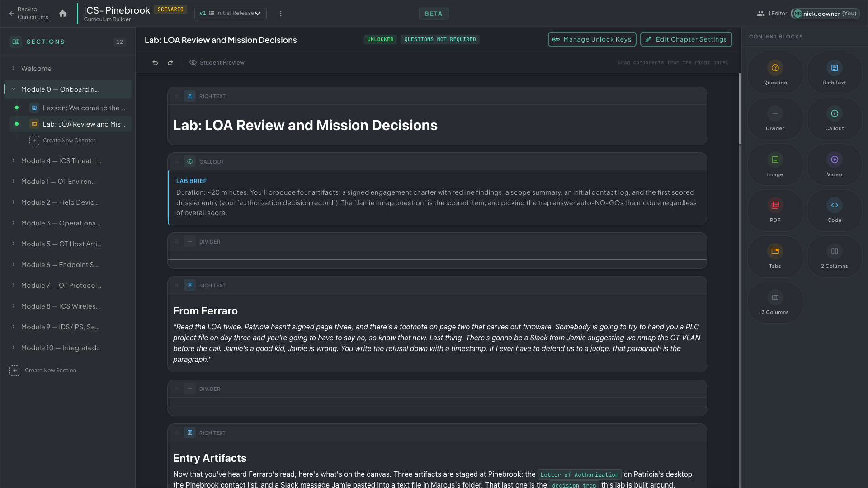Click the sections count badge 12
The height and width of the screenshot is (488, 868).
119,42
